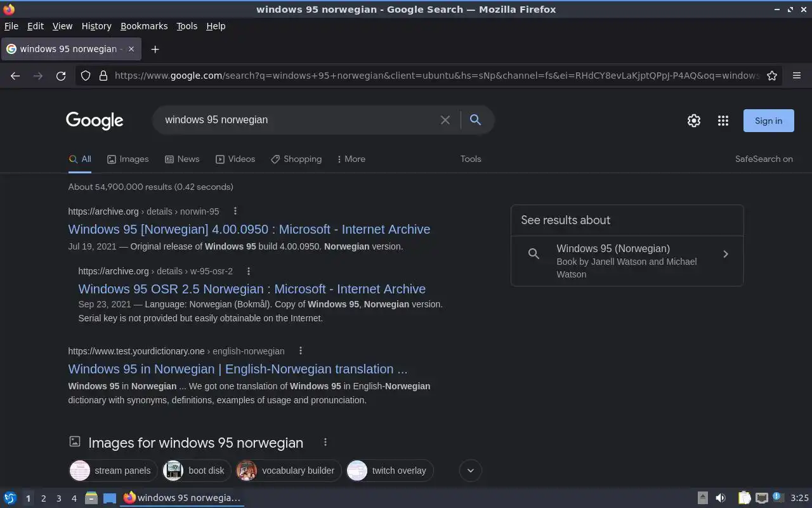Open the Bookmarks menu
The image size is (812, 508).
[144, 26]
